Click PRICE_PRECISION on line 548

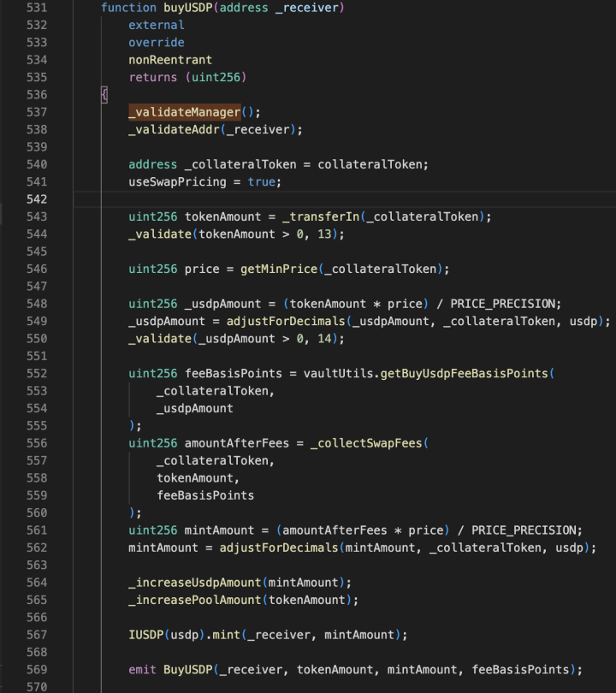coord(503,304)
